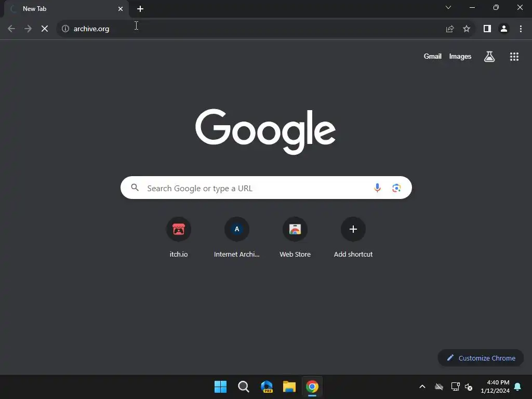Open Chrome's three-dot menu
This screenshot has width=532, height=399.
tap(521, 29)
